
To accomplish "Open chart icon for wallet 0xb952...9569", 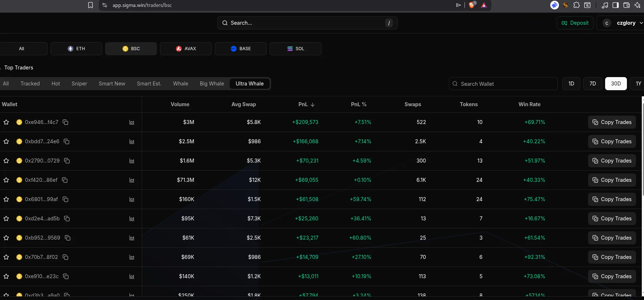I will tap(132, 238).
